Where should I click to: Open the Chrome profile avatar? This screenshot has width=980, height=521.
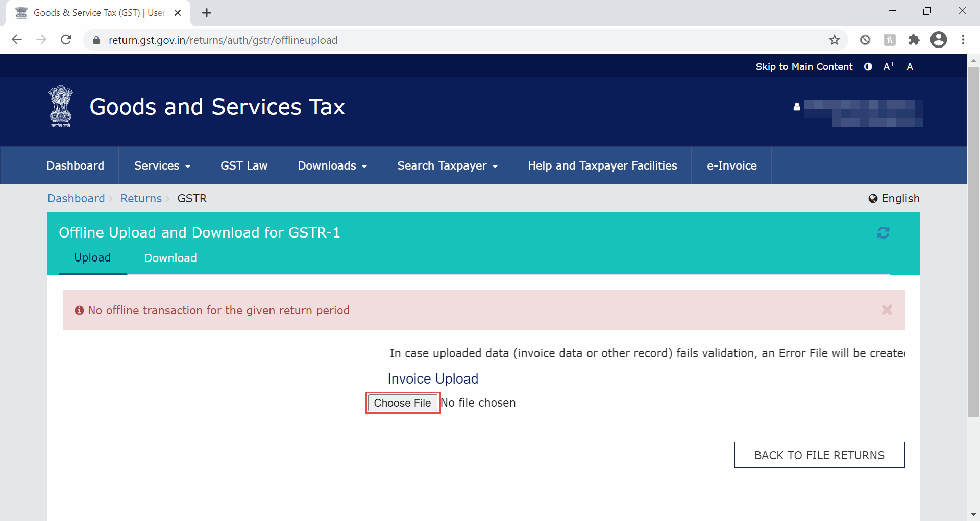(x=939, y=40)
